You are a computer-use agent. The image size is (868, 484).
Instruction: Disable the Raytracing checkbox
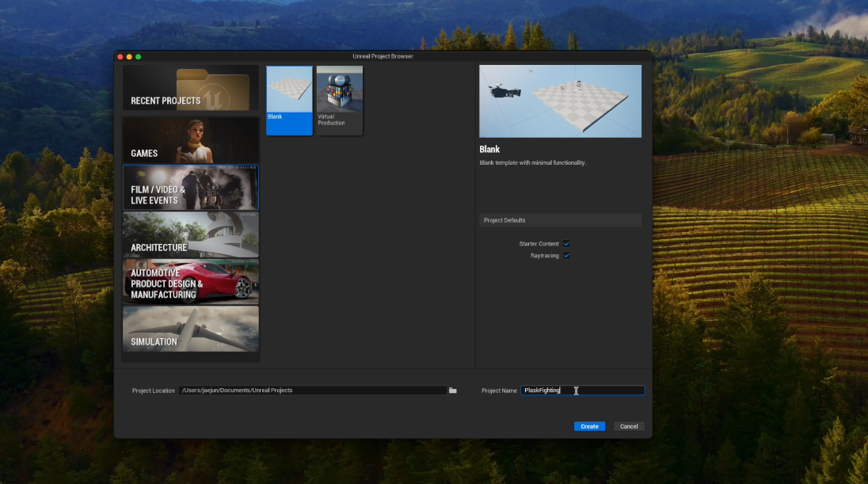567,256
